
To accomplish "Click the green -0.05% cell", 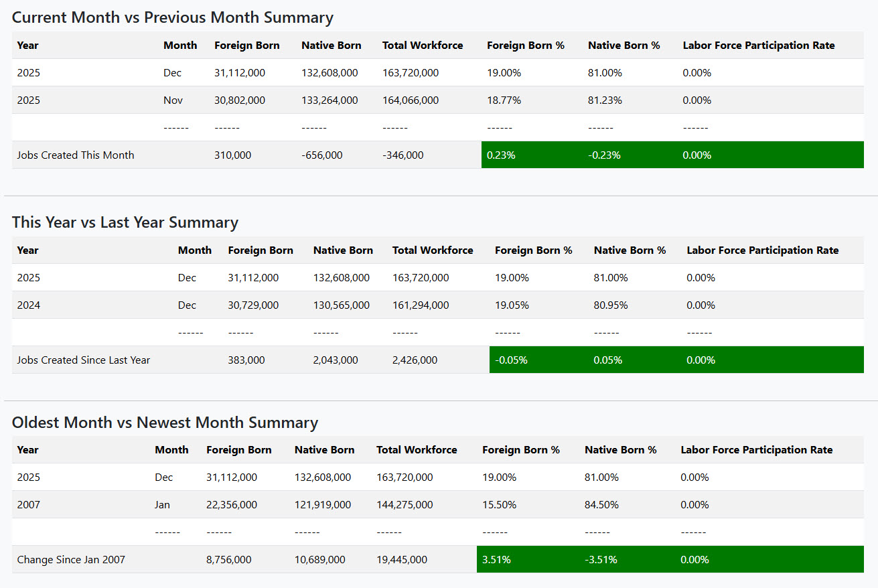I will (x=511, y=360).
